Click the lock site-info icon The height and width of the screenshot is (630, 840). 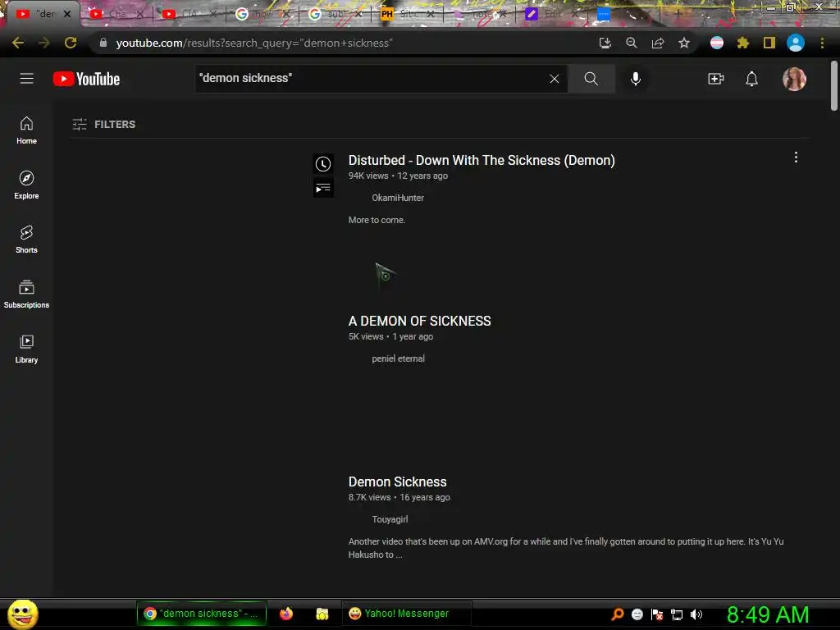click(x=103, y=43)
